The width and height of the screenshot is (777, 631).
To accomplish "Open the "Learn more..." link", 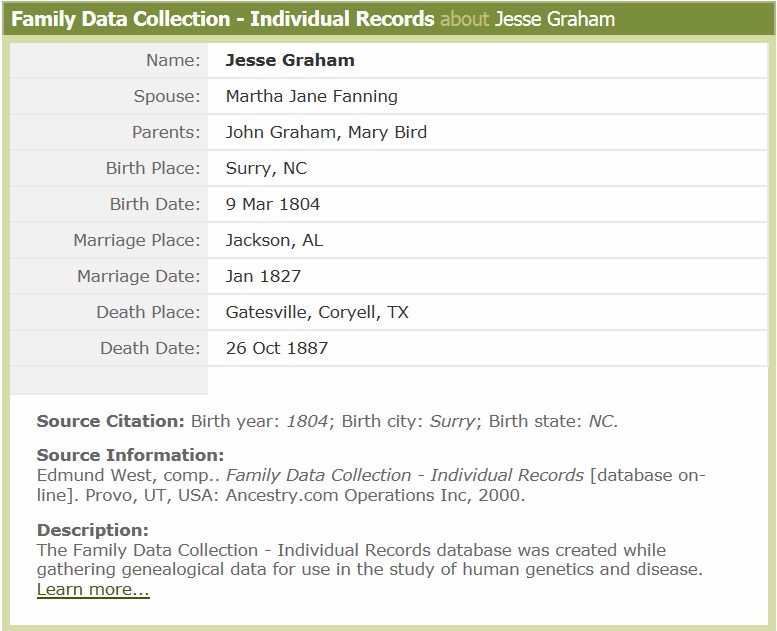I will tap(93, 590).
